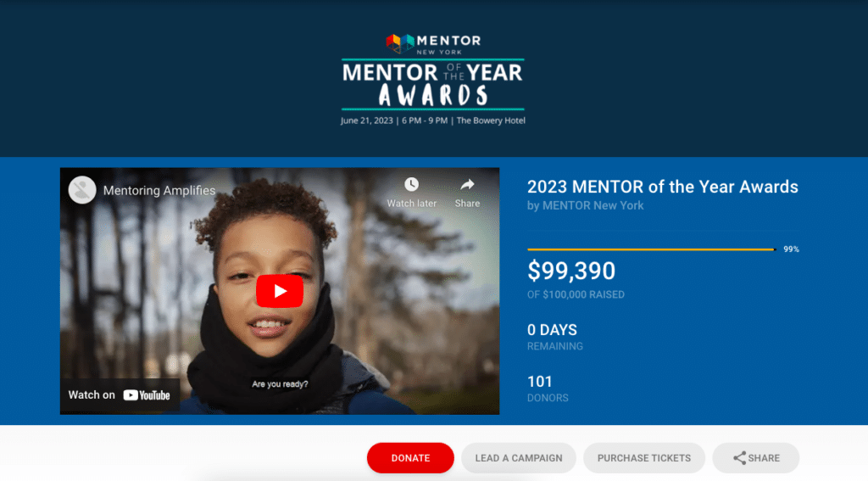Click the 101 donors count
The height and width of the screenshot is (481, 868).
click(540, 382)
